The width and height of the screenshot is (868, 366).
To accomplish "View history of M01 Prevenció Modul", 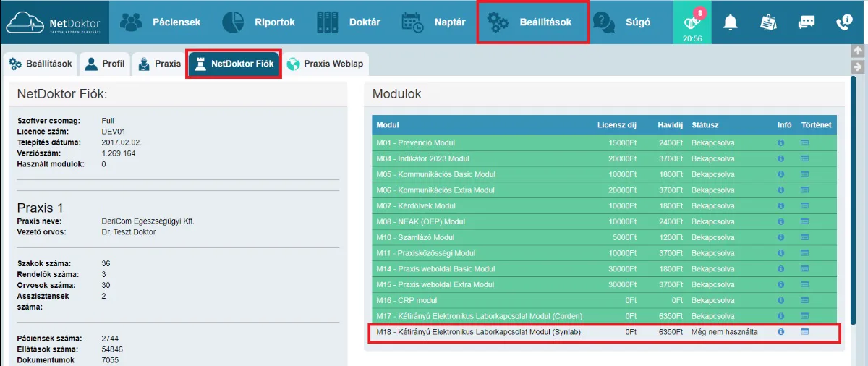I will (x=804, y=142).
